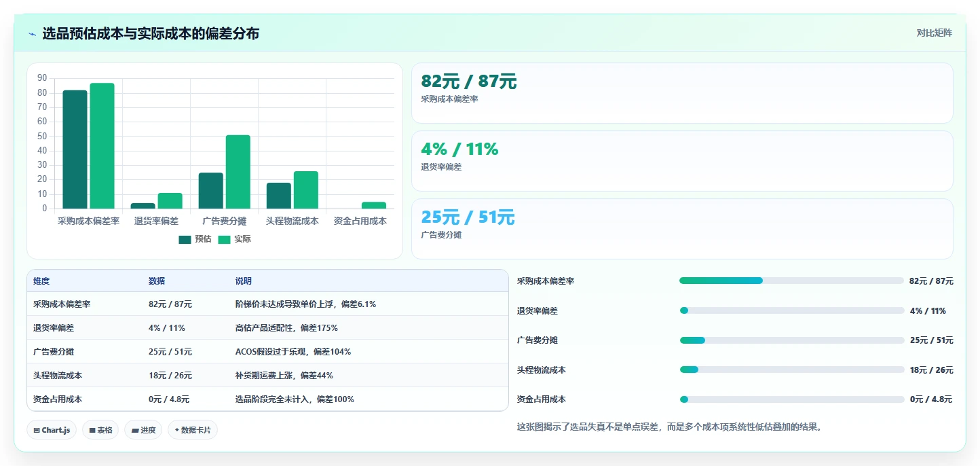
Task: Click the 采购成本偏差率 预估 bar in chart
Action: pos(75,149)
